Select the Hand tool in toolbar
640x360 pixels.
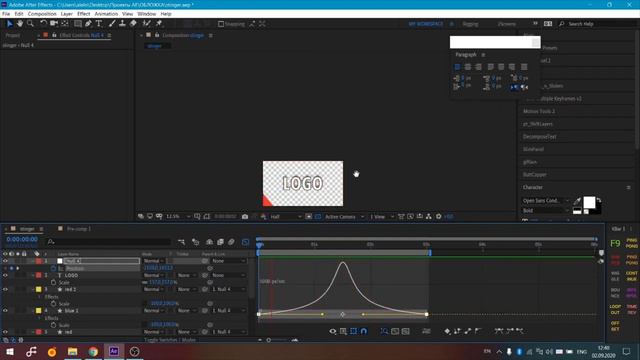click(x=20, y=24)
